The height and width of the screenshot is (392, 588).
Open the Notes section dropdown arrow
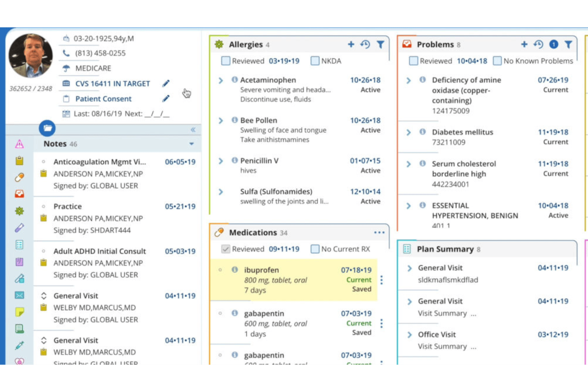pyautogui.click(x=191, y=144)
